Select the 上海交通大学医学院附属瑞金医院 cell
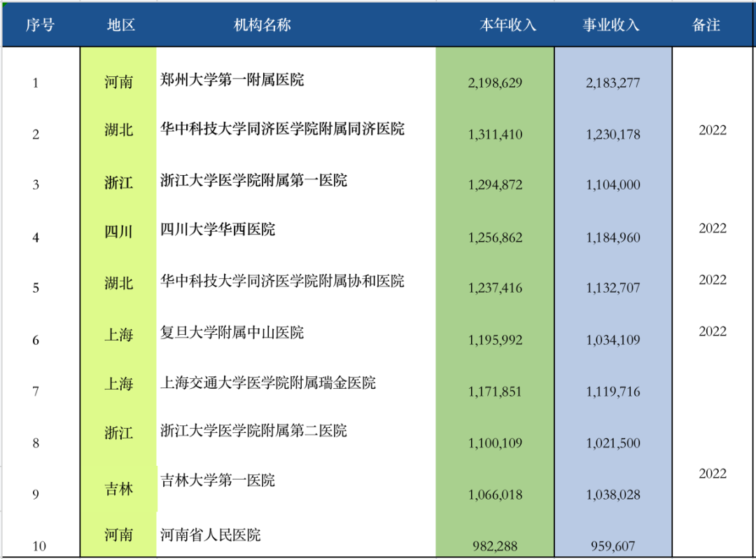 268,383
